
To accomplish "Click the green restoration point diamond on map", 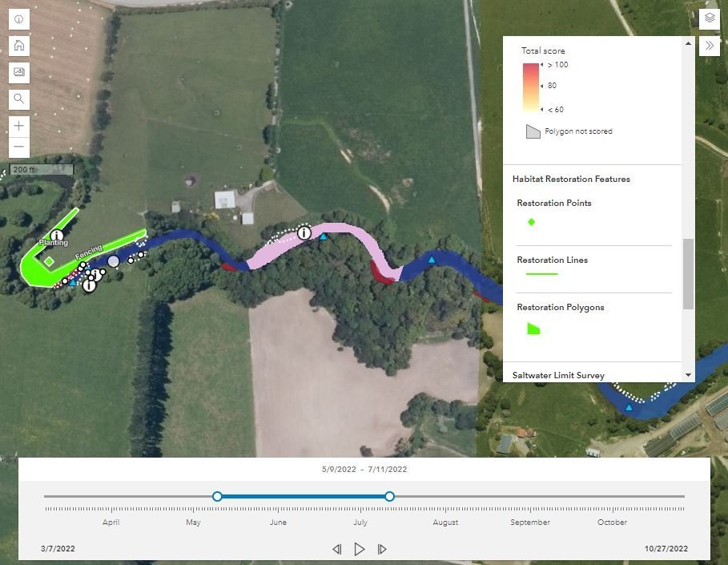I will tap(49, 261).
